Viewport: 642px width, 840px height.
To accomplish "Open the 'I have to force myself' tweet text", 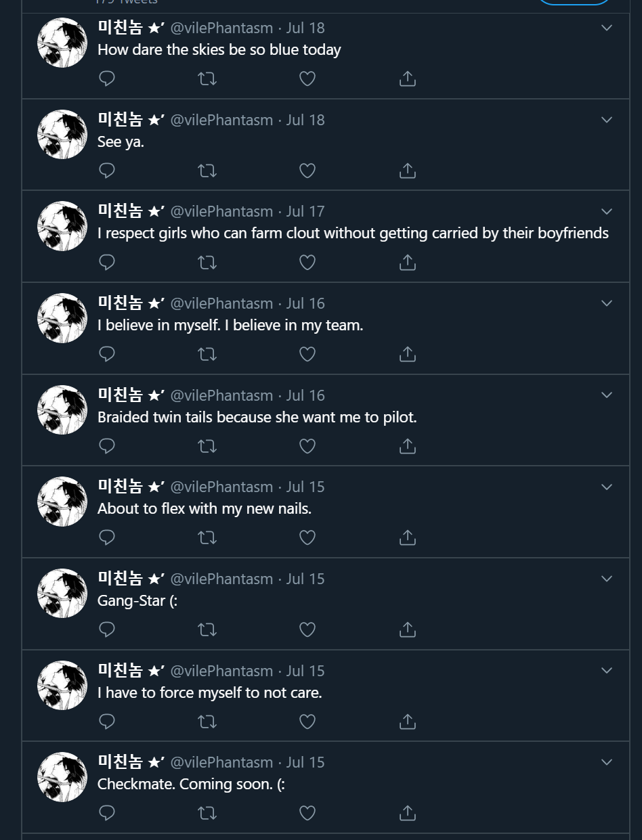I will coord(210,692).
